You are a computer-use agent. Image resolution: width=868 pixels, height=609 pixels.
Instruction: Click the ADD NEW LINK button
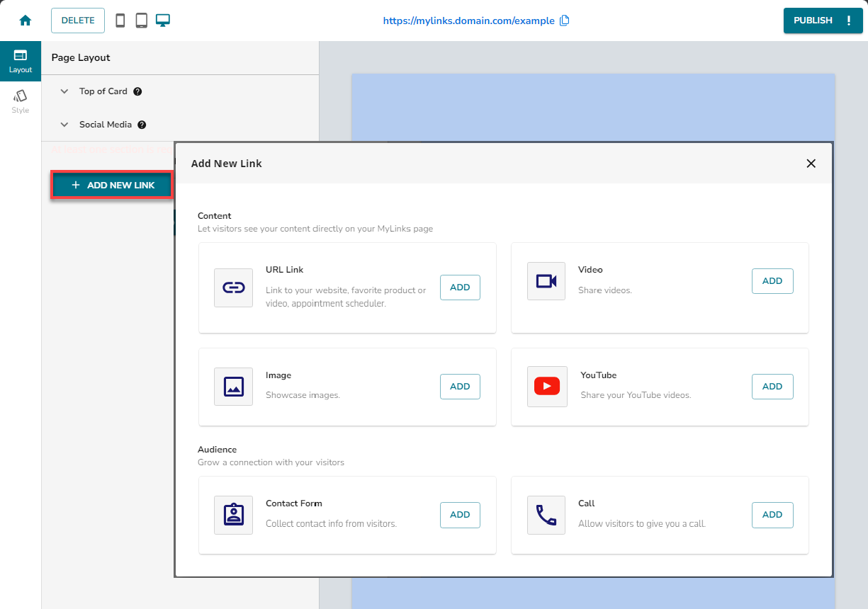tap(112, 185)
